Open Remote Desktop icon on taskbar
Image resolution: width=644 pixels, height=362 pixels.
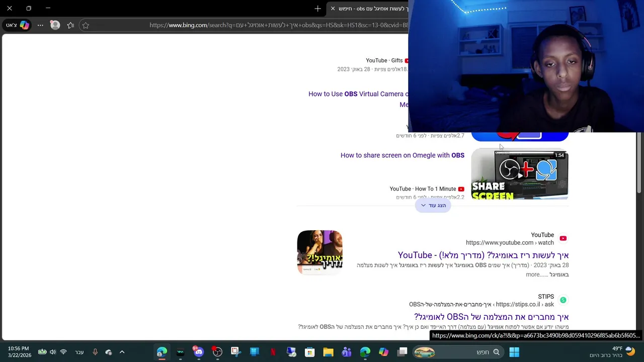[x=291, y=352]
